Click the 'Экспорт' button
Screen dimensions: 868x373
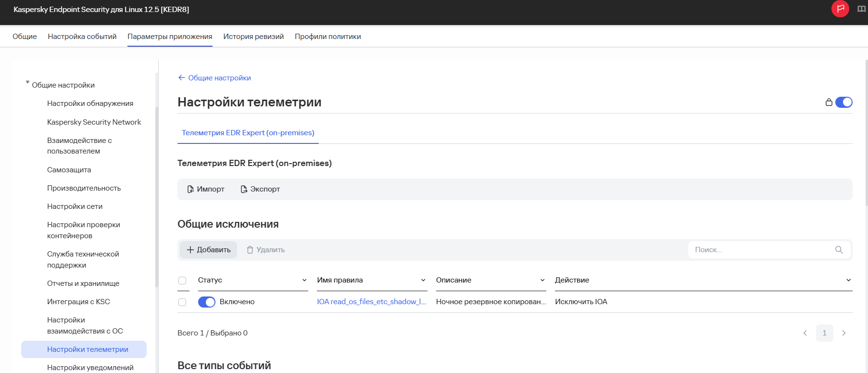pos(260,189)
